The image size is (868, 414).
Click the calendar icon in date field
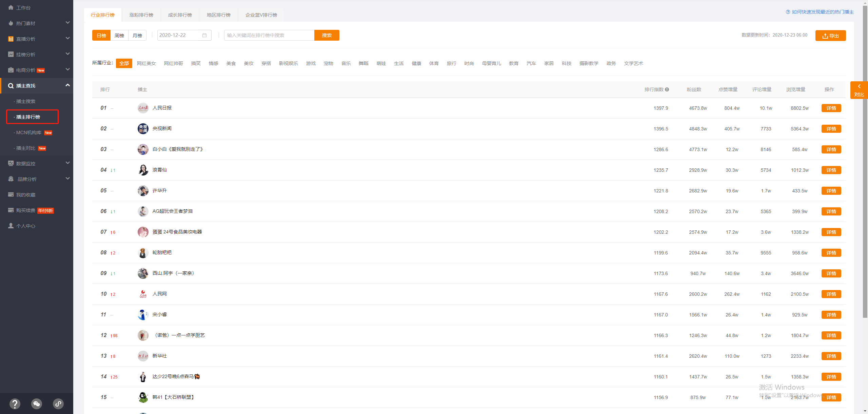click(x=204, y=35)
